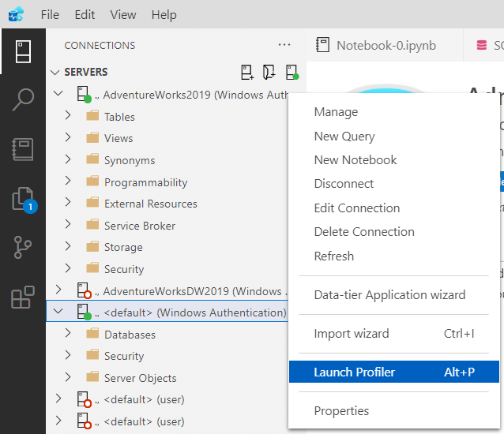Click the New Server Group icon

coord(269,72)
